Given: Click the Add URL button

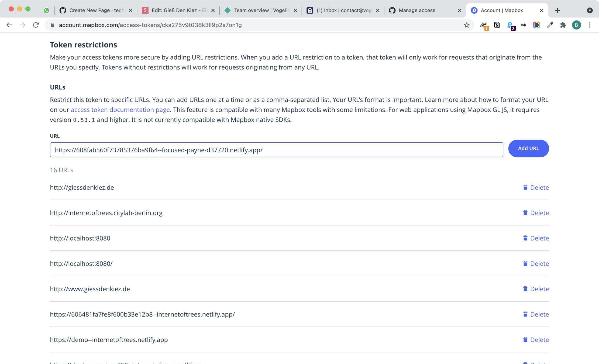Looking at the screenshot, I should (x=528, y=148).
